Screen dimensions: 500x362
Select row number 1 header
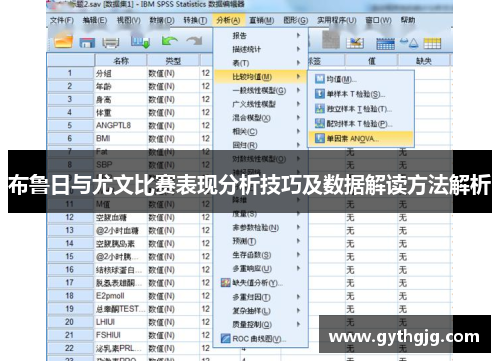[70, 73]
